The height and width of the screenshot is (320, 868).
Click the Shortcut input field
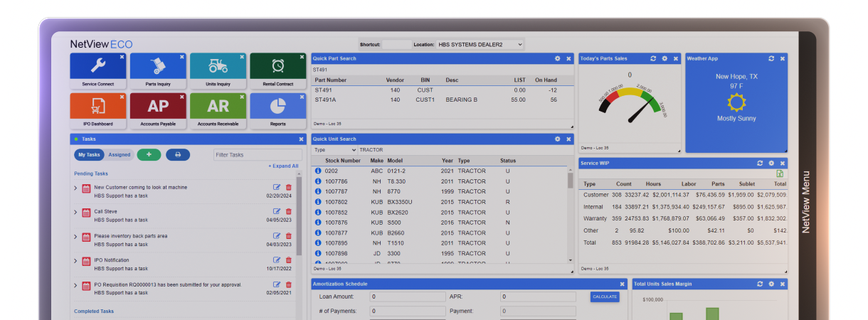point(397,44)
